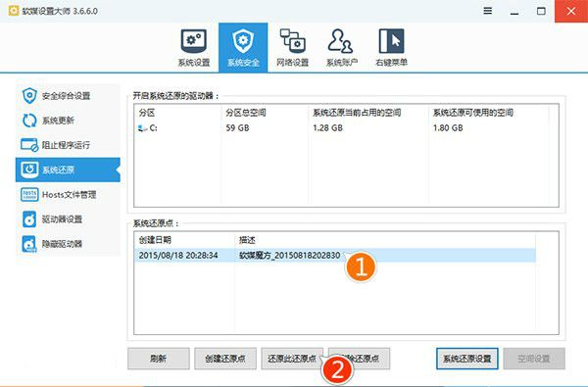Click the 软媒设置大师 app logo icon
This screenshot has height=387, width=588.
[14, 11]
